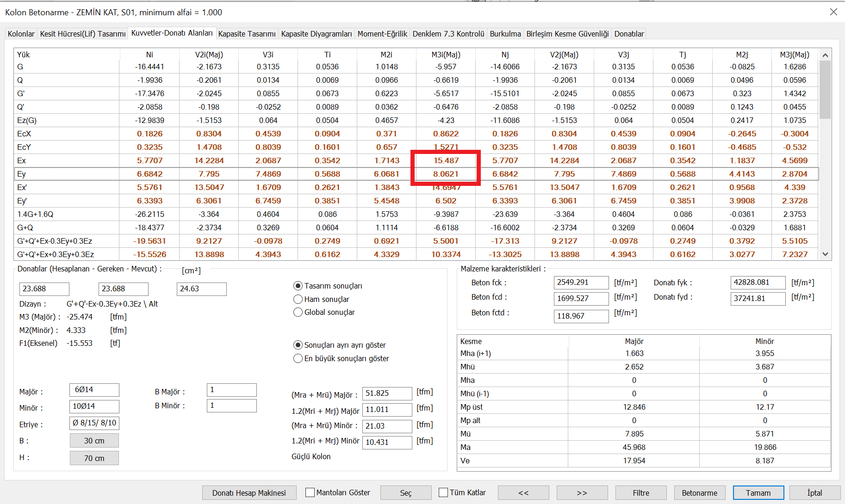Switch to Kapasite Diyagramları tab

(x=317, y=34)
